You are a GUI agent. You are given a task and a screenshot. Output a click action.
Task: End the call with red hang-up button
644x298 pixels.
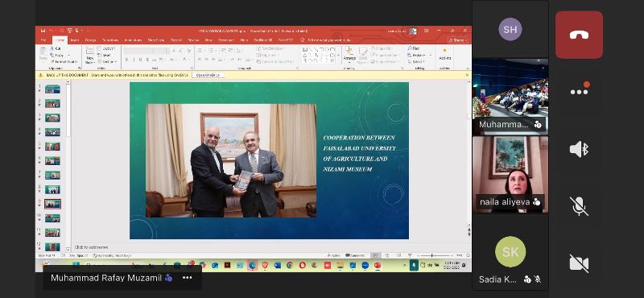(x=579, y=35)
